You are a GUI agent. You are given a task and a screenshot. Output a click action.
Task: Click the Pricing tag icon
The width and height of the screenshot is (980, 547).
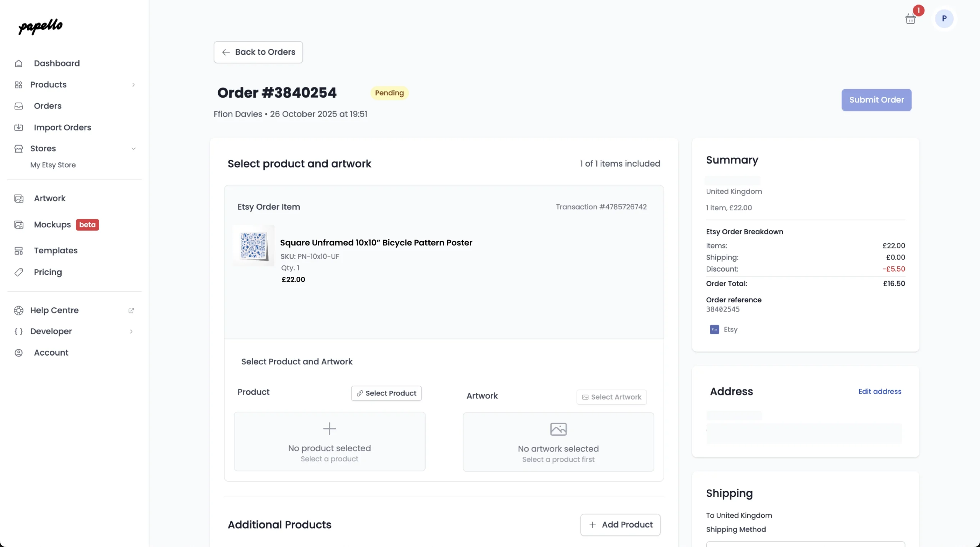(x=19, y=272)
